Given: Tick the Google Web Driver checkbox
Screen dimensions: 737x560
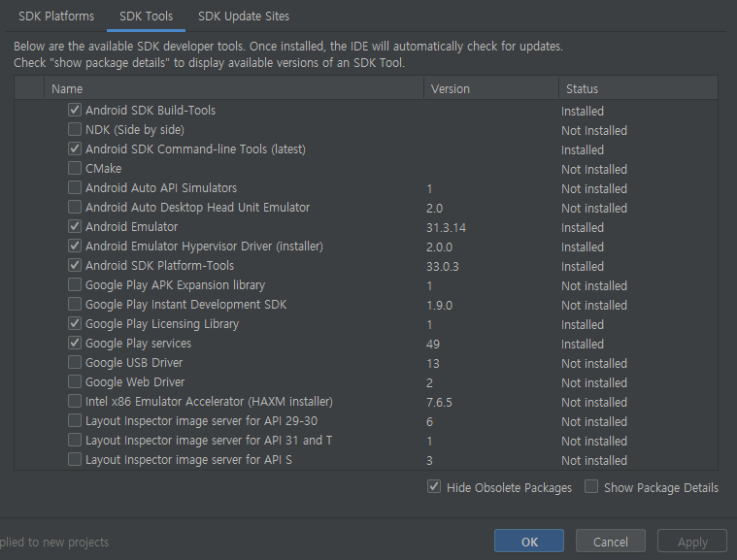Looking at the screenshot, I should click(74, 382).
